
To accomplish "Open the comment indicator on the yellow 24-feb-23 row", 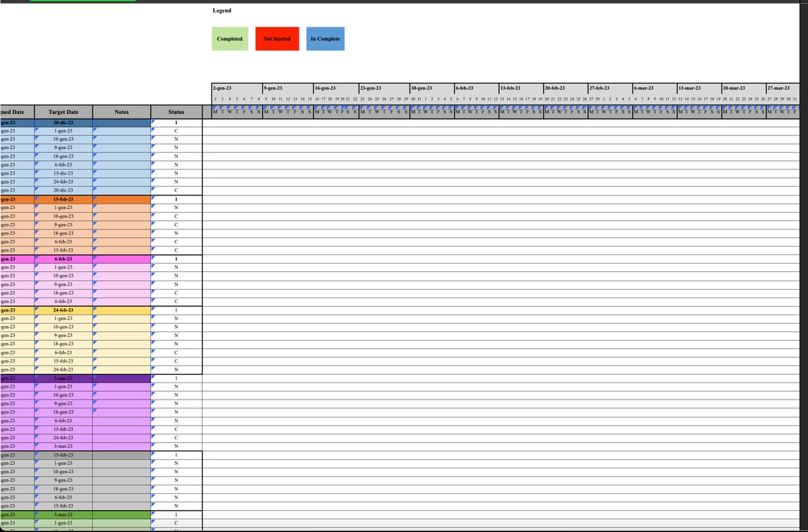I will coord(35,310).
